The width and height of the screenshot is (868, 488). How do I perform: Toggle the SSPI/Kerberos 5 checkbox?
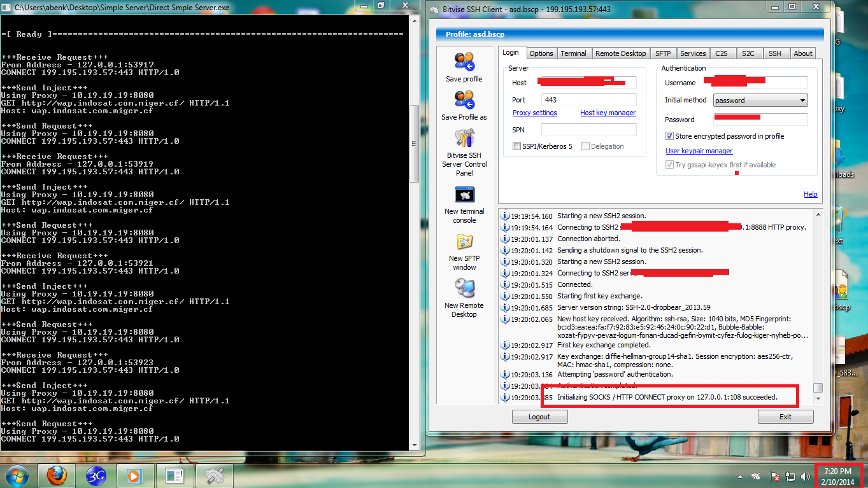pyautogui.click(x=516, y=146)
